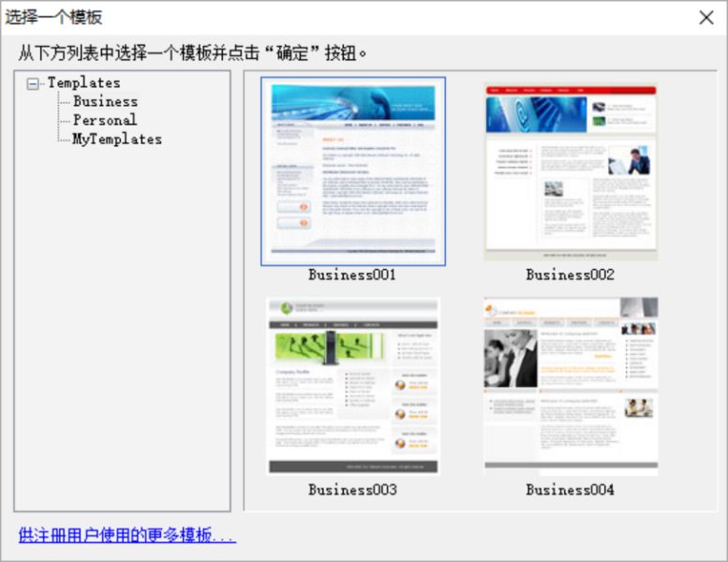Viewport: 728px width, 562px height.
Task: Click the Business004 caption label
Action: [x=570, y=490]
